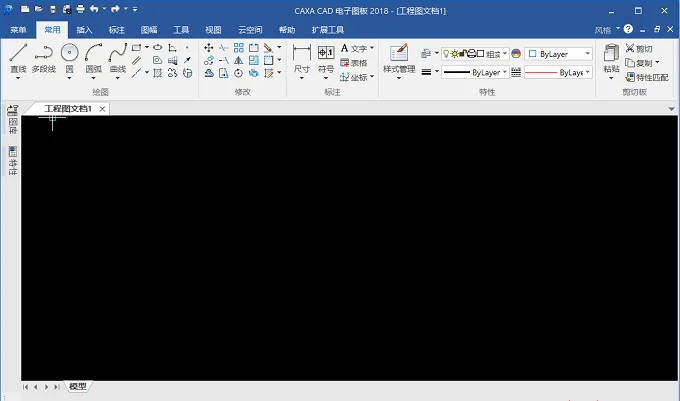Viewport: 680px width, 401px height.
Task: Open the help question mark icon
Action: 628,29
